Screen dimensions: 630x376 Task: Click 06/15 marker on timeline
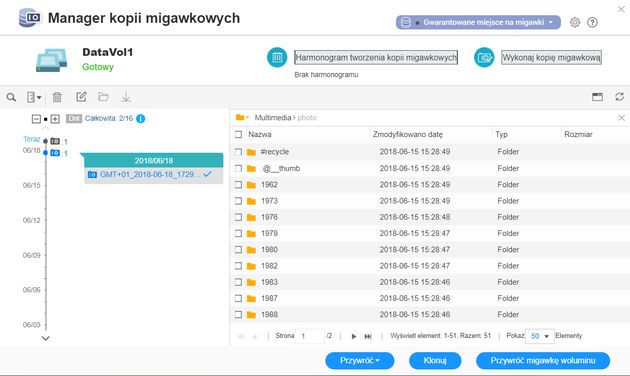32,185
